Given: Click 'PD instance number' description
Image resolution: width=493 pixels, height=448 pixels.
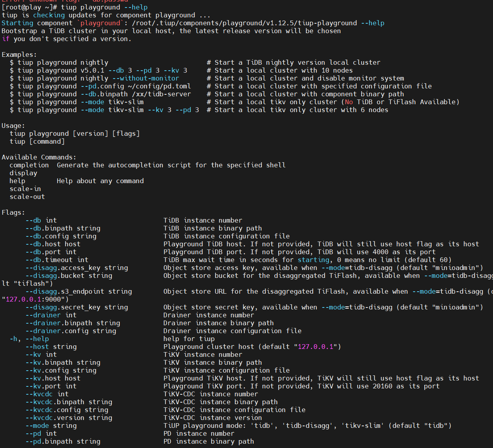Looking at the screenshot, I should click(199, 433).
